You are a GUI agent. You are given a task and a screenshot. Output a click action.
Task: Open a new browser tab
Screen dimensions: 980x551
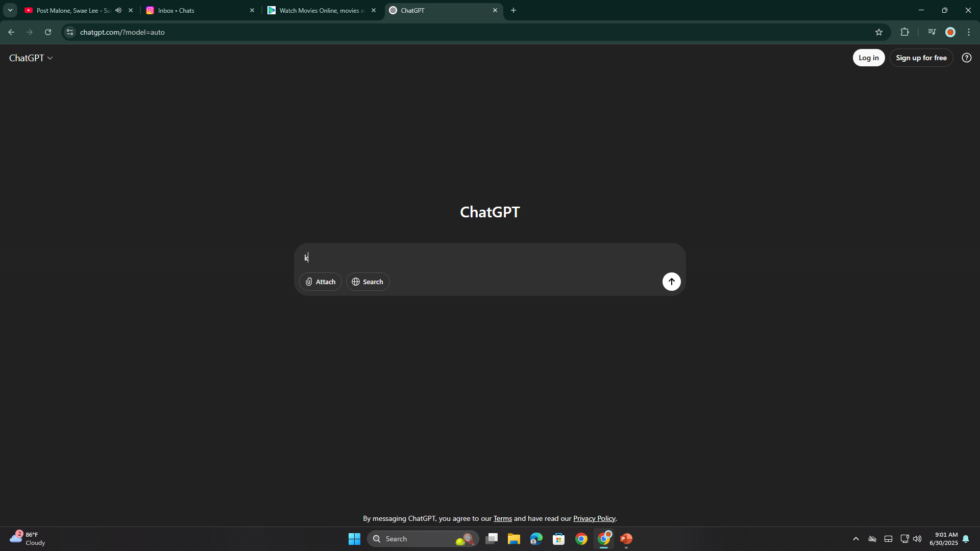pos(513,10)
